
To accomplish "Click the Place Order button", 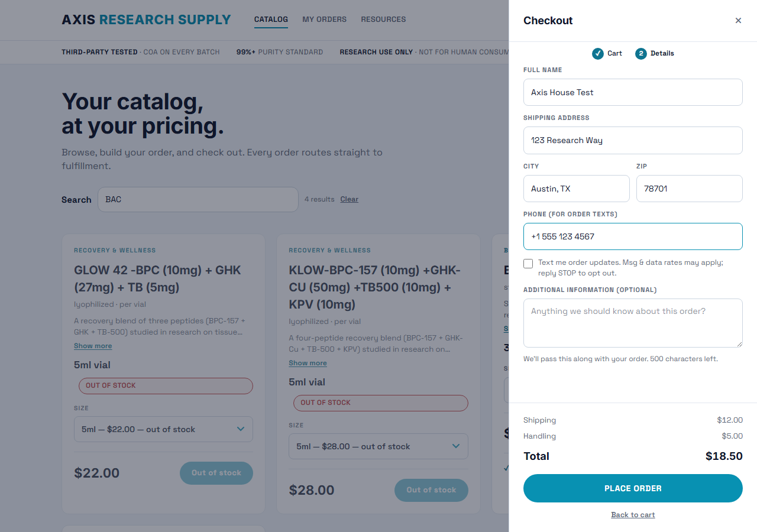I will [x=633, y=488].
